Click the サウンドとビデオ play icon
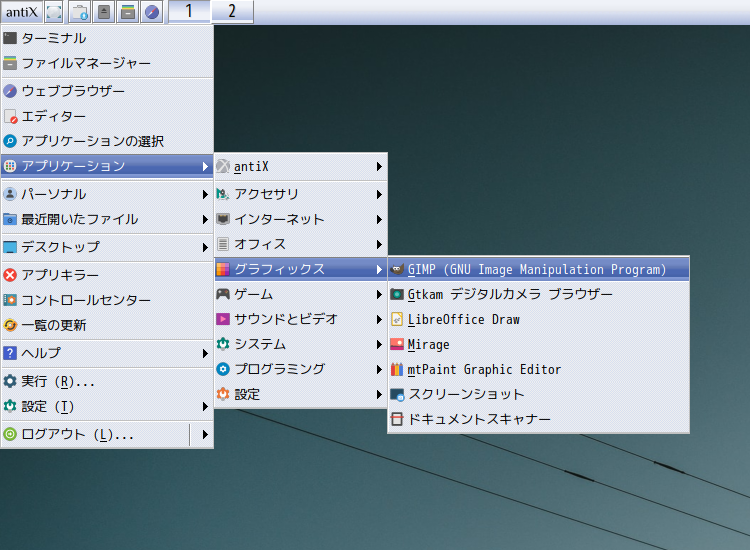Screen dimensions: 750x550 223,319
